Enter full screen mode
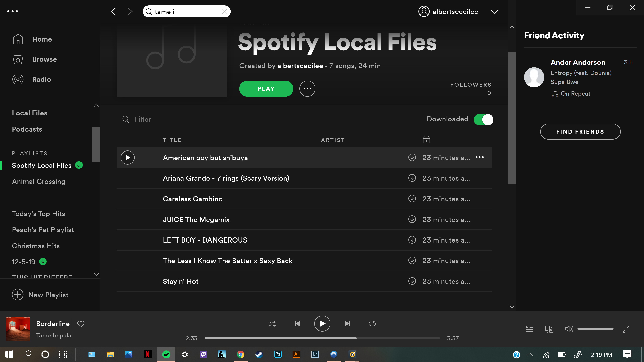Image resolution: width=644 pixels, height=362 pixels. (x=626, y=329)
